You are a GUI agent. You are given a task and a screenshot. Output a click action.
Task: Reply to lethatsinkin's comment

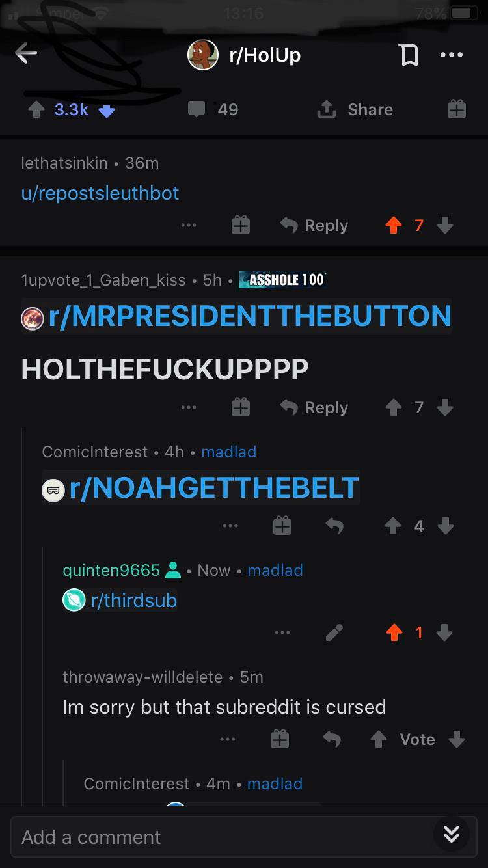[x=314, y=226]
